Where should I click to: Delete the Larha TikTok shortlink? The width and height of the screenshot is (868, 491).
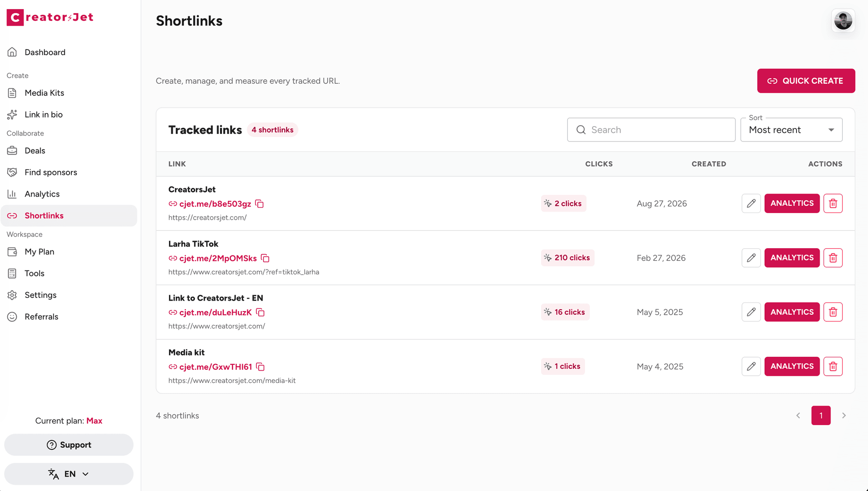coord(833,258)
